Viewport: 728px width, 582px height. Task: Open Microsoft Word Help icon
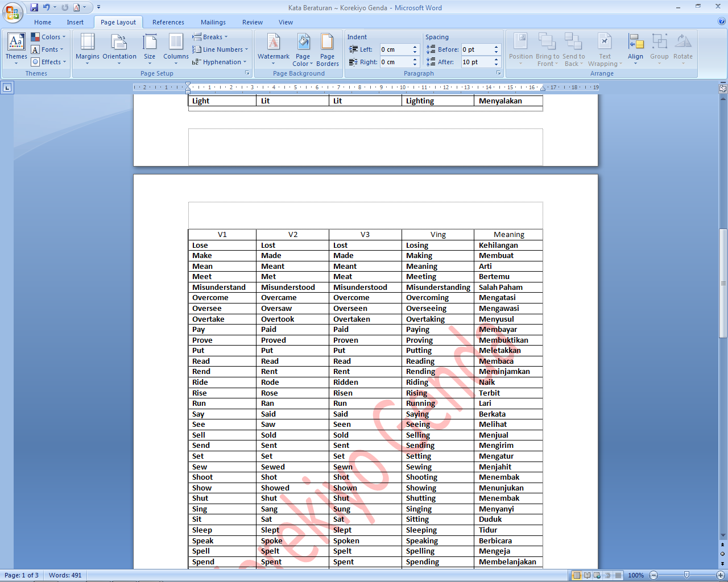tap(722, 22)
